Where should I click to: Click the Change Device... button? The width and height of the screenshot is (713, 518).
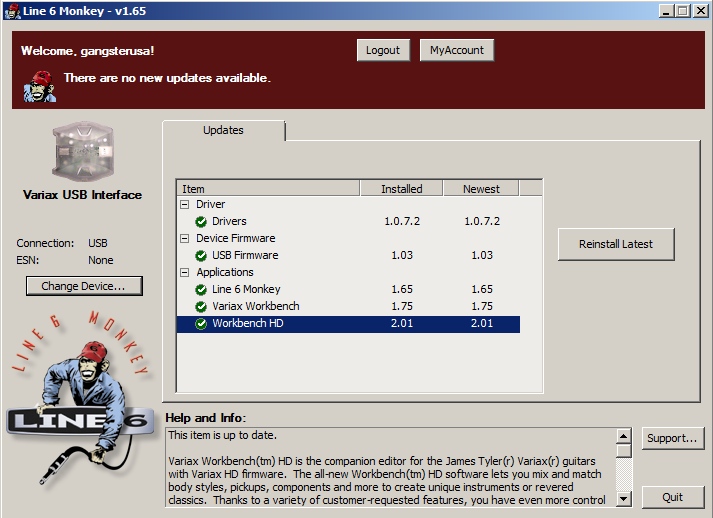(x=84, y=286)
